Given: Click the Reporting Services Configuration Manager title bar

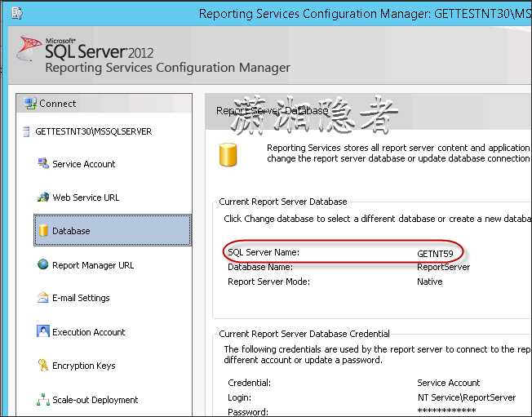Looking at the screenshot, I should point(365,14).
